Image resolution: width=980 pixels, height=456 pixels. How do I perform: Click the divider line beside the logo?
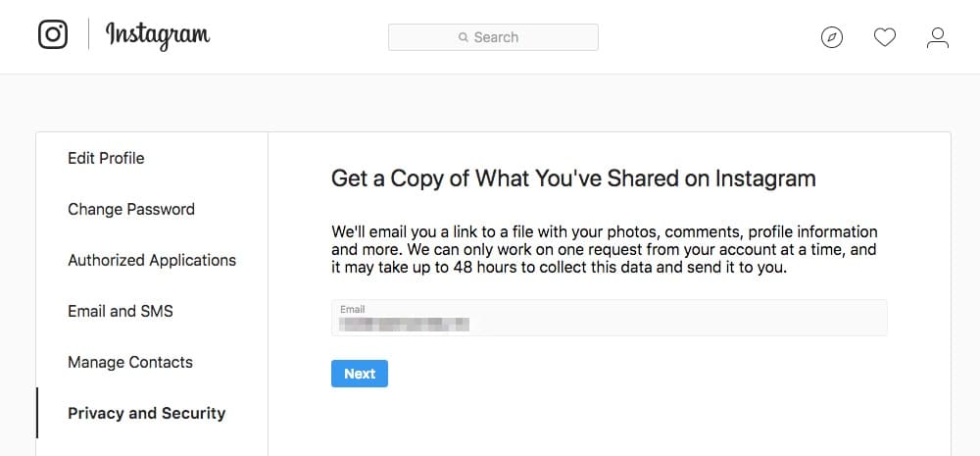88,35
